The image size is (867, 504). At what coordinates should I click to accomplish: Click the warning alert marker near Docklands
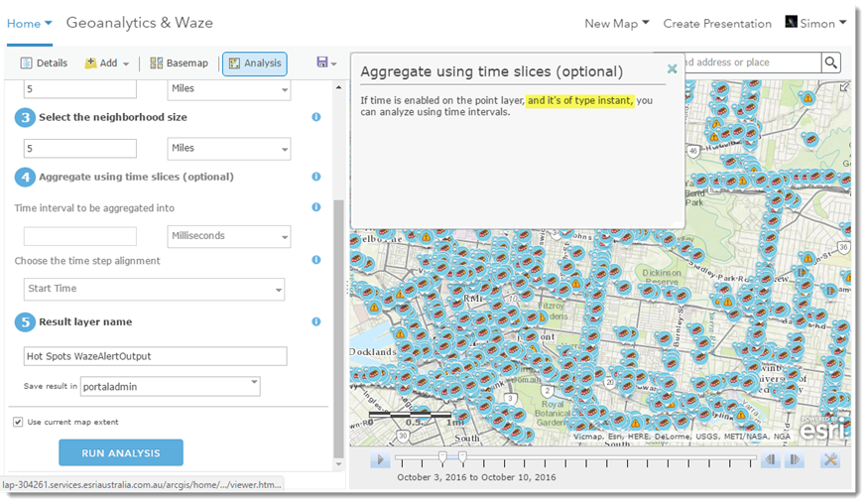point(400,333)
